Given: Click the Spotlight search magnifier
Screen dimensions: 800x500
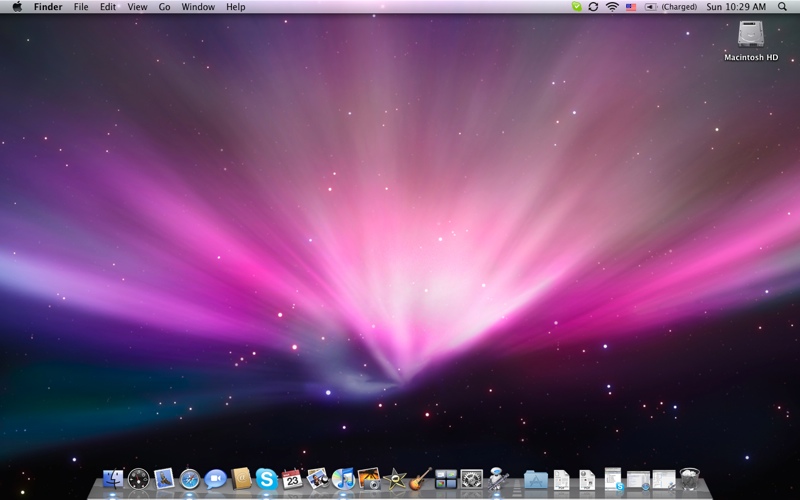Looking at the screenshot, I should coord(782,7).
